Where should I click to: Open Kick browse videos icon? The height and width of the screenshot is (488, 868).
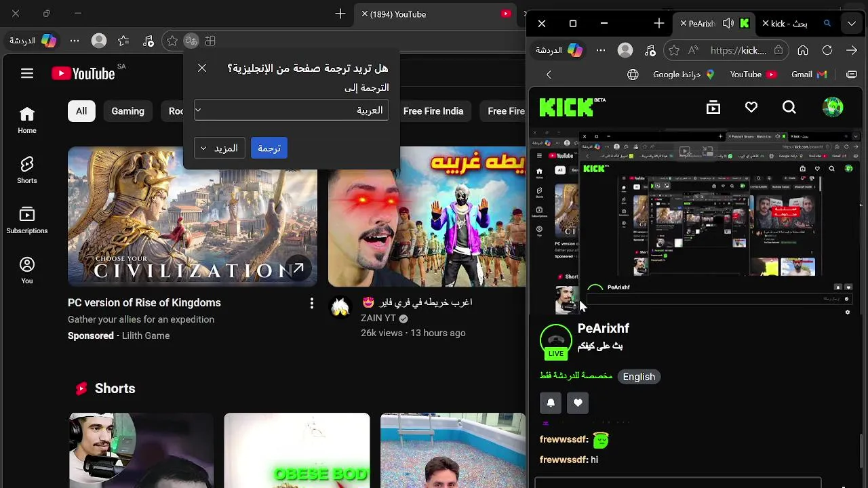click(713, 107)
